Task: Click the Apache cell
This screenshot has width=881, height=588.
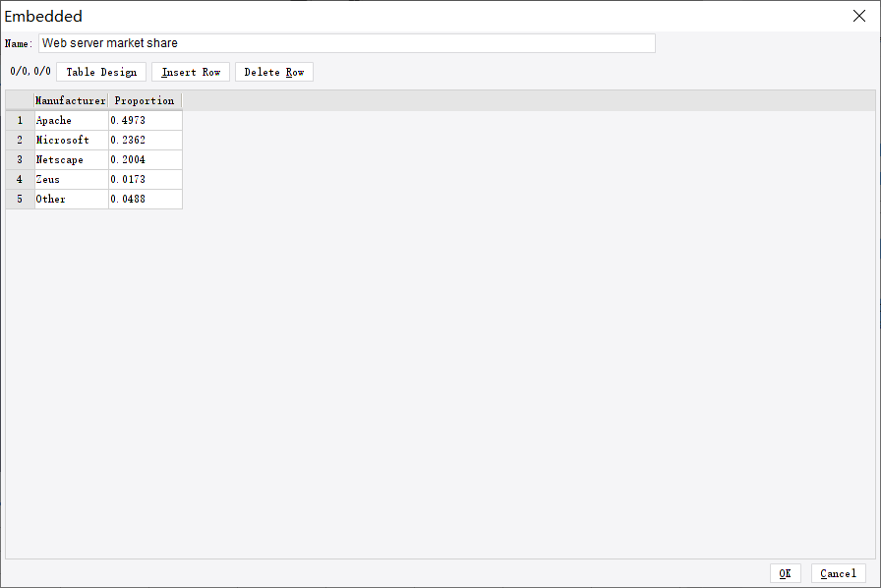Action: click(72, 120)
